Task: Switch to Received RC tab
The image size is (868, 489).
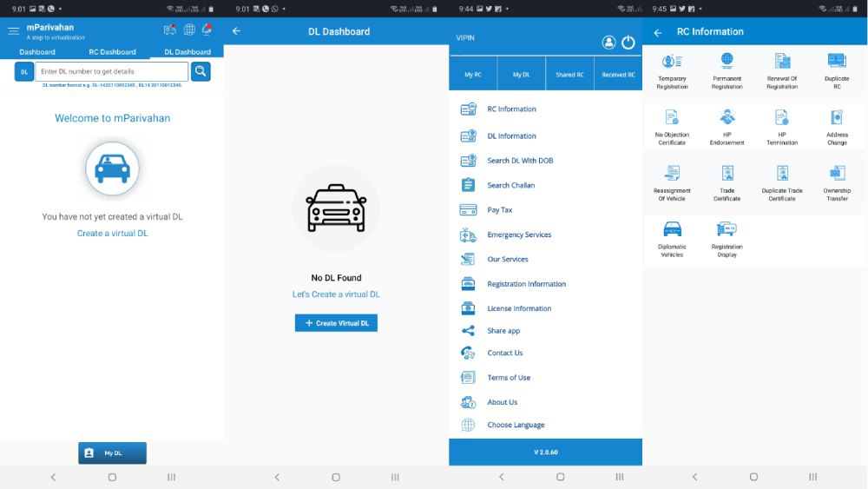Action: pyautogui.click(x=618, y=74)
